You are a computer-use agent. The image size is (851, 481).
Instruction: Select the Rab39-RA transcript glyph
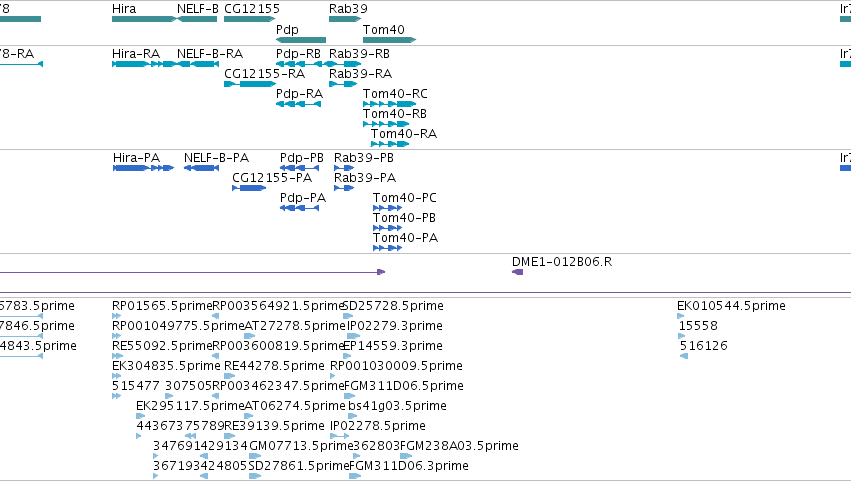click(x=343, y=84)
